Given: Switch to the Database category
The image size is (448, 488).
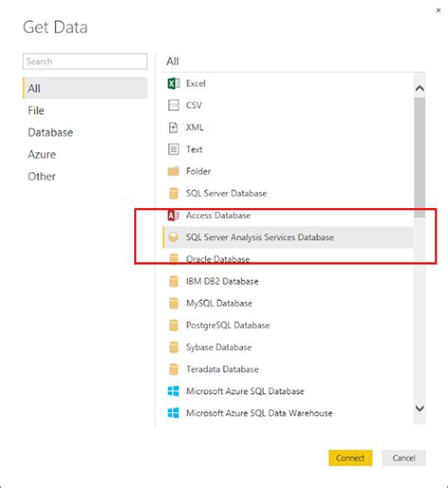Looking at the screenshot, I should [85, 132].
